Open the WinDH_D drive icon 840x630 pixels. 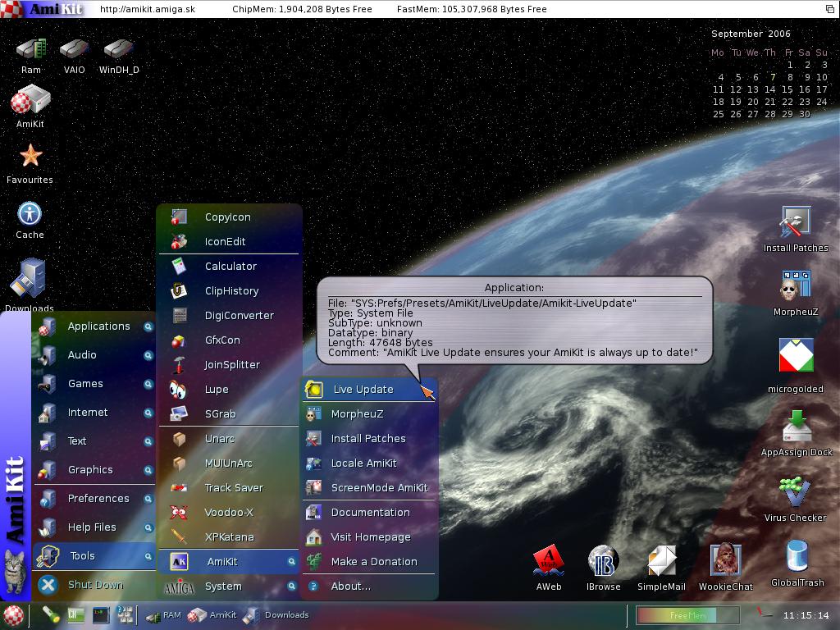point(118,49)
